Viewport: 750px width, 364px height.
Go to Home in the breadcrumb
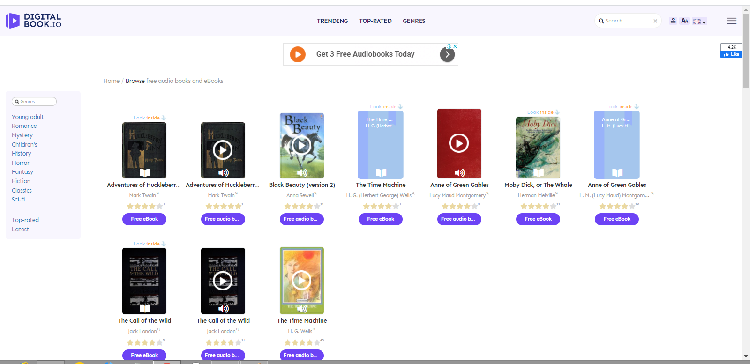[111, 81]
